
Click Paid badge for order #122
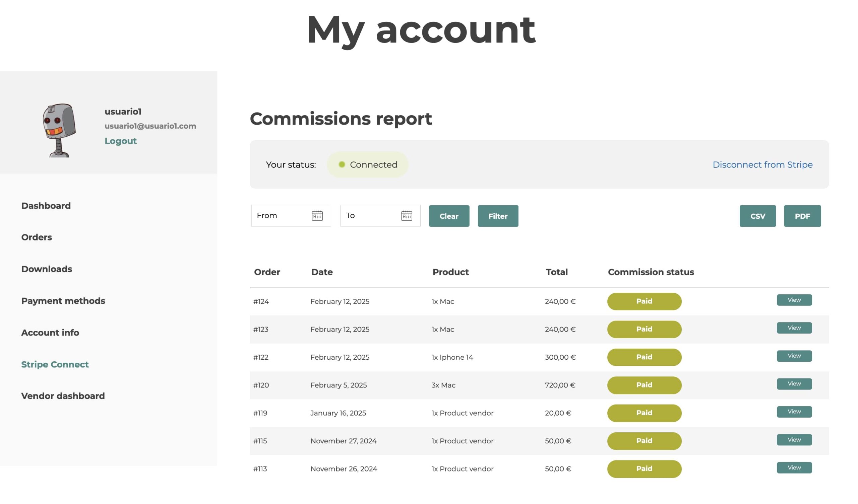tap(645, 357)
